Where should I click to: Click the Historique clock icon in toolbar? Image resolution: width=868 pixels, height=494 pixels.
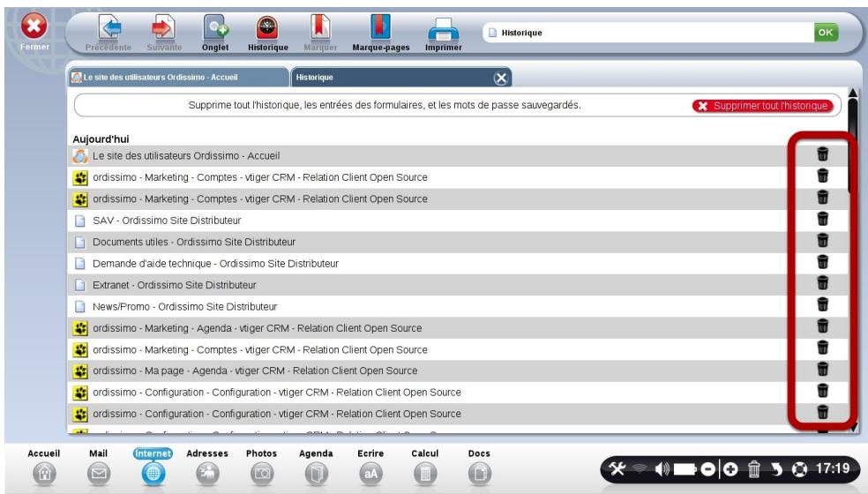point(267,27)
